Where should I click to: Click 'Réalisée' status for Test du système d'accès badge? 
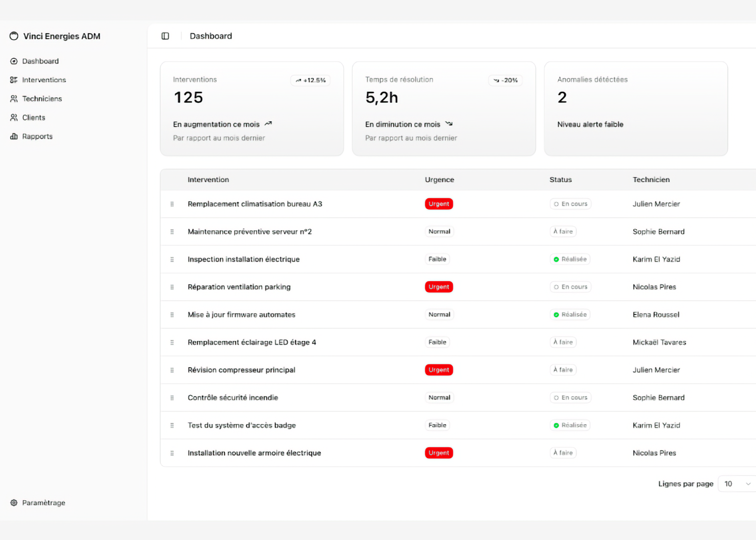tap(570, 425)
